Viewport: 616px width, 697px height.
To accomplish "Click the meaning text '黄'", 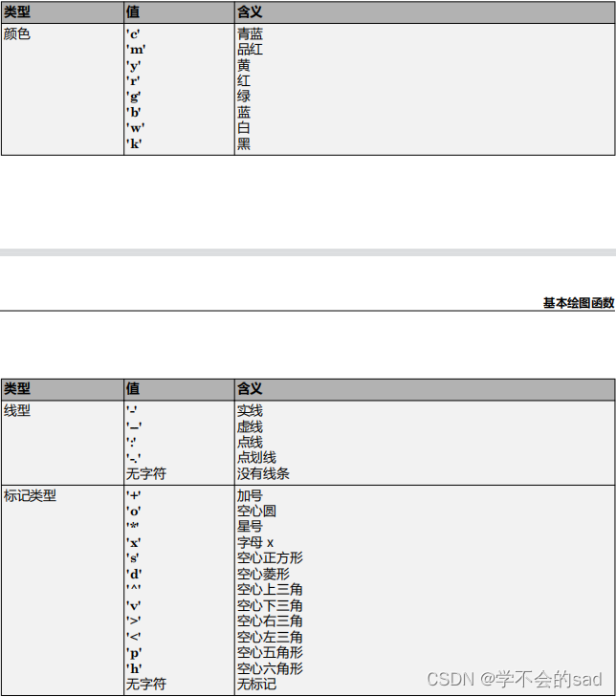I will [x=244, y=65].
